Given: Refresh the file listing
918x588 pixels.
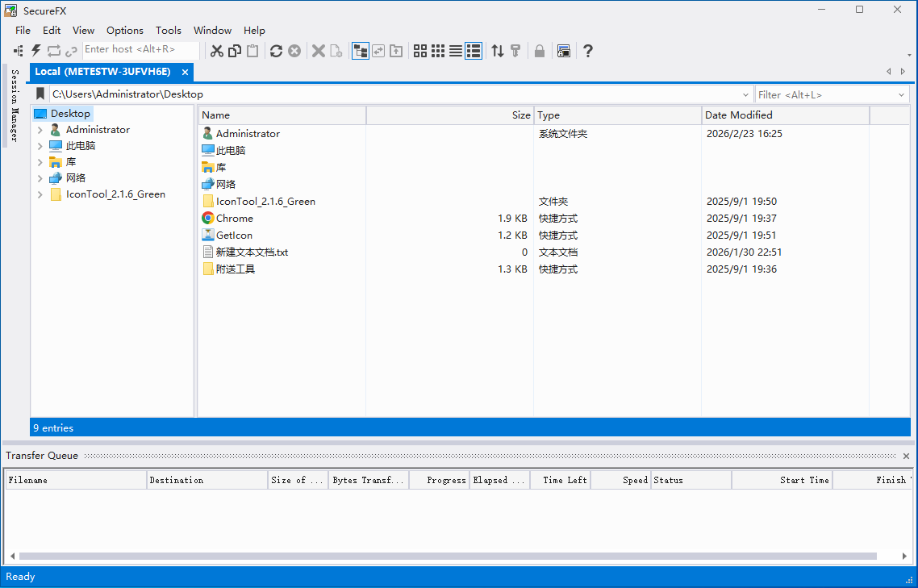Looking at the screenshot, I should click(x=276, y=51).
